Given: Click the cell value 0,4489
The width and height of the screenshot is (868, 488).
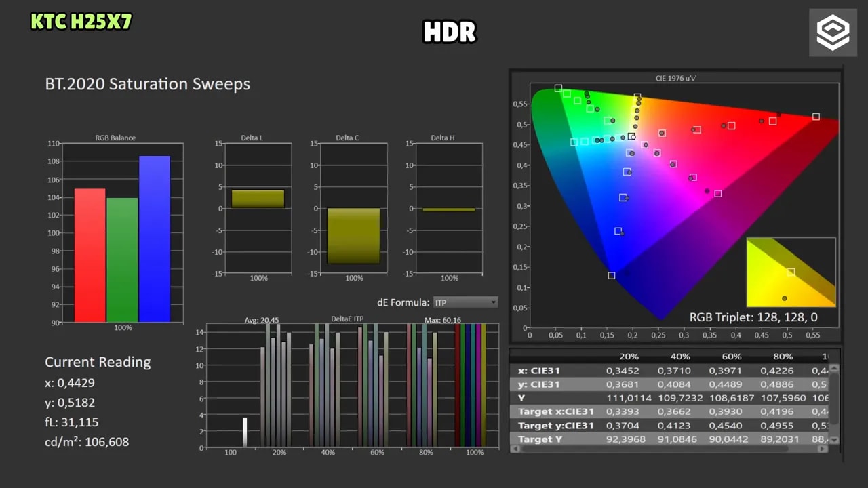Looking at the screenshot, I should 725,384.
